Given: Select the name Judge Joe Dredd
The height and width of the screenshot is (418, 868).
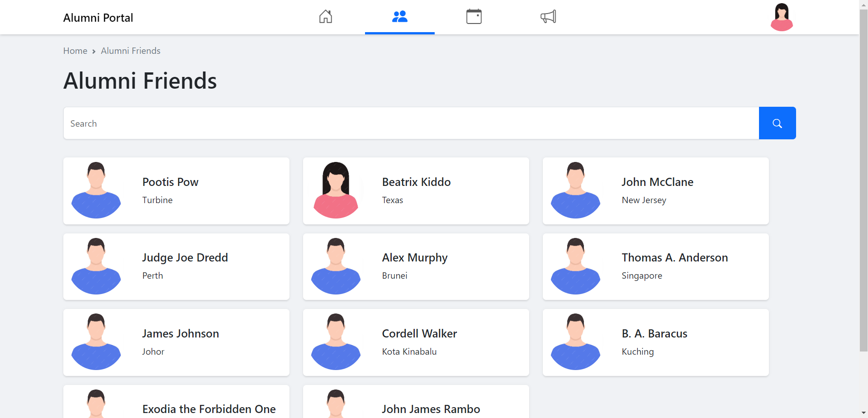Looking at the screenshot, I should (185, 258).
